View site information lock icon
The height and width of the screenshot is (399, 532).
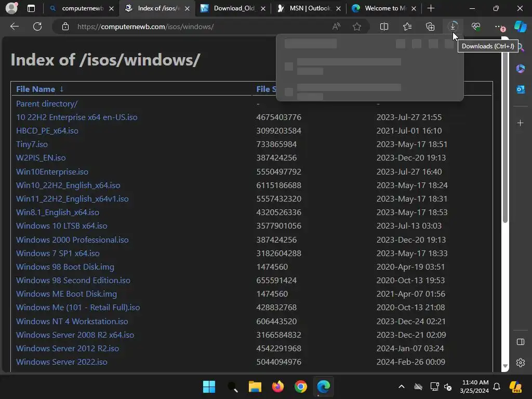pyautogui.click(x=65, y=26)
